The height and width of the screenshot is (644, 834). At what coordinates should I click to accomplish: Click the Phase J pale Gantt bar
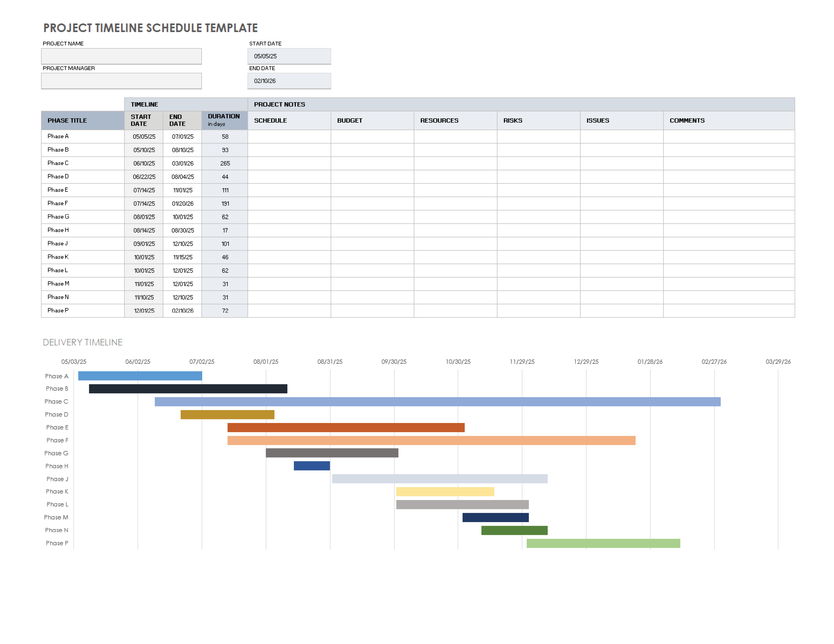[439, 479]
